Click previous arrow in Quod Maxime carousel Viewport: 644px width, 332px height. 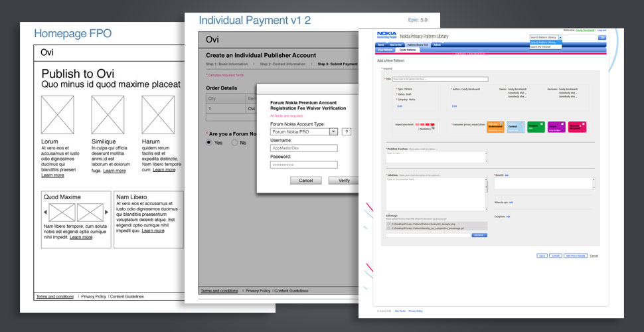[45, 212]
